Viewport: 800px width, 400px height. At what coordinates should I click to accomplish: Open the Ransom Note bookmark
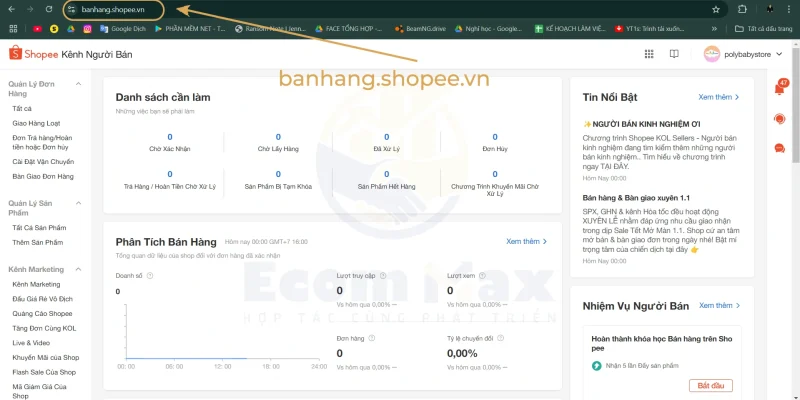click(270, 29)
